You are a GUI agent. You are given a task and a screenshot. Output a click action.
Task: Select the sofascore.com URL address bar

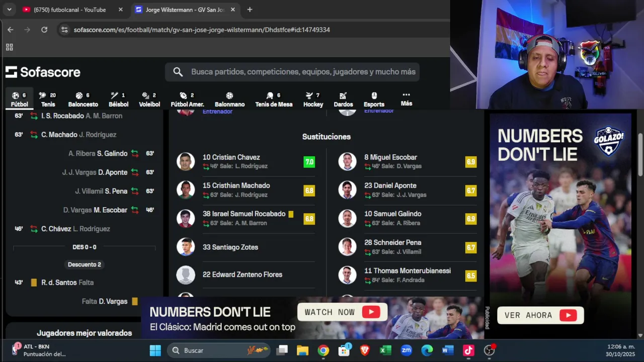202,30
